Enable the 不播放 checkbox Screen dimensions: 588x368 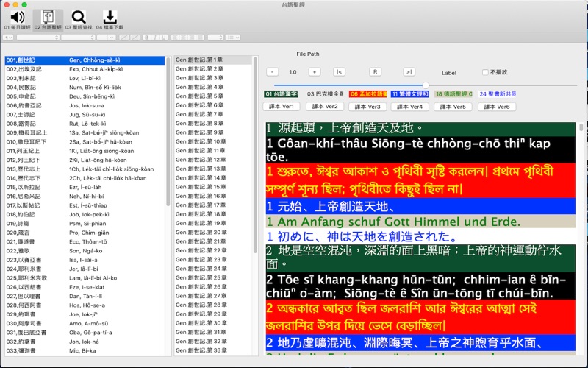pyautogui.click(x=485, y=72)
